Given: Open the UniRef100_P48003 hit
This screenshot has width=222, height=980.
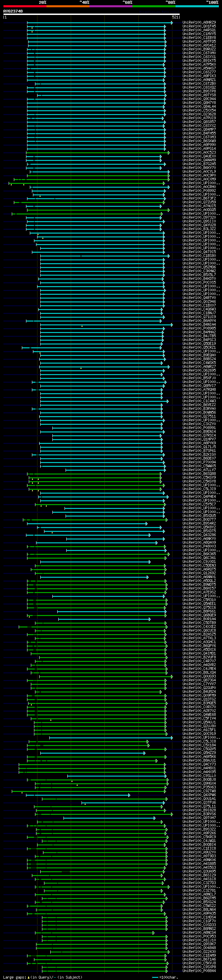Looking at the screenshot, I should (x=199, y=546).
